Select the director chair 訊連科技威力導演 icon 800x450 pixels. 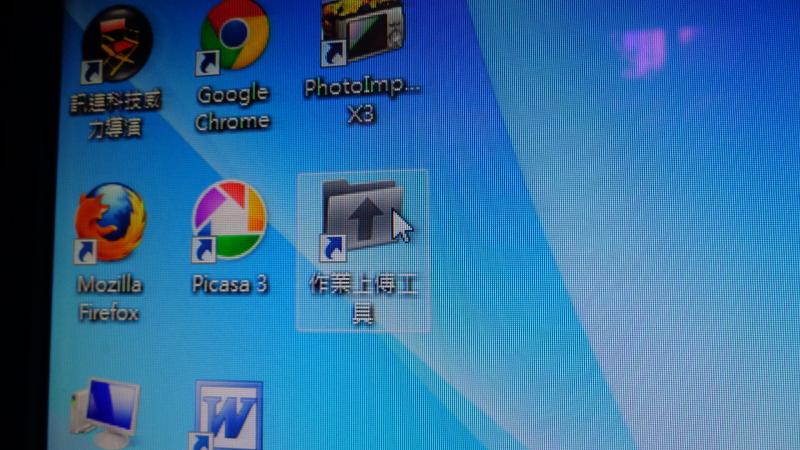click(116, 44)
